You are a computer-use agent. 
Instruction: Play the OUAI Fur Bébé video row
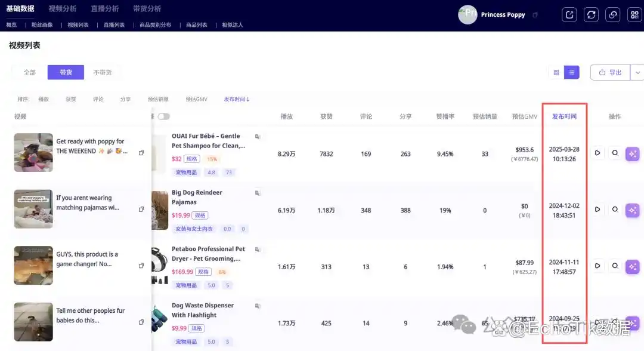click(597, 153)
